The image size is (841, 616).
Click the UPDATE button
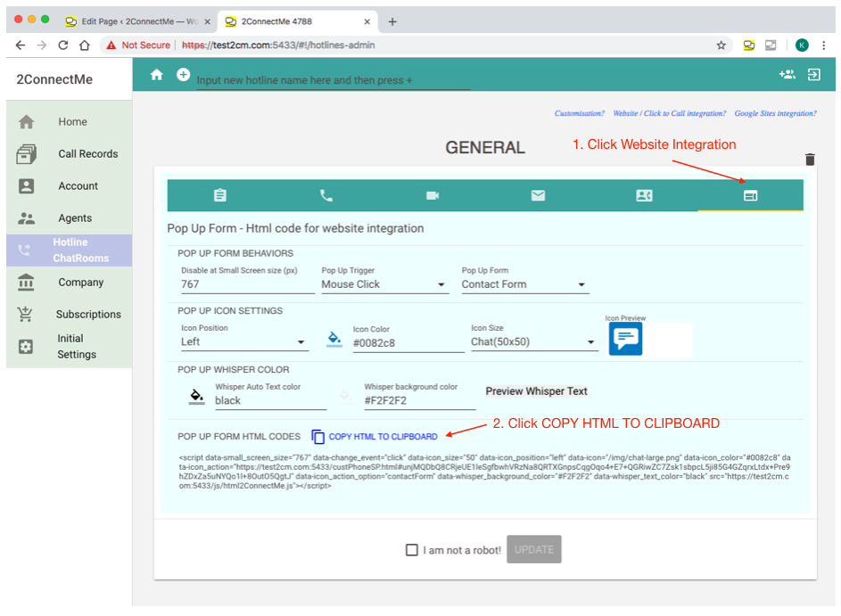point(534,549)
